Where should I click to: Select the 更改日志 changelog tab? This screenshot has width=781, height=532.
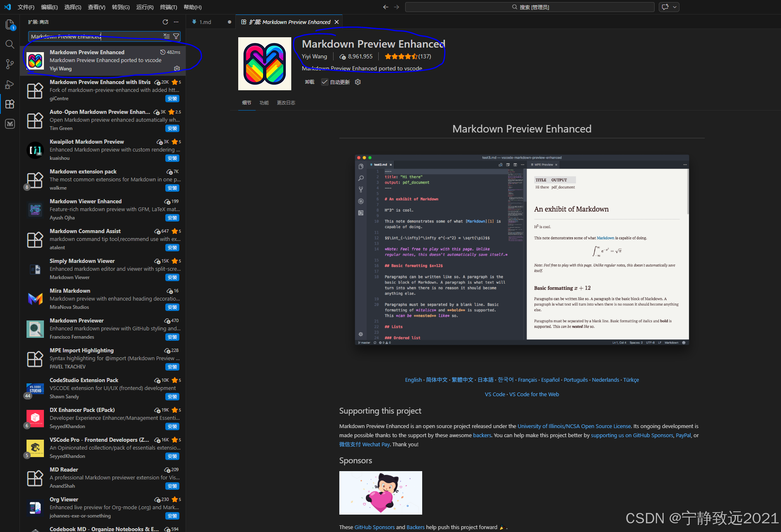coord(286,103)
